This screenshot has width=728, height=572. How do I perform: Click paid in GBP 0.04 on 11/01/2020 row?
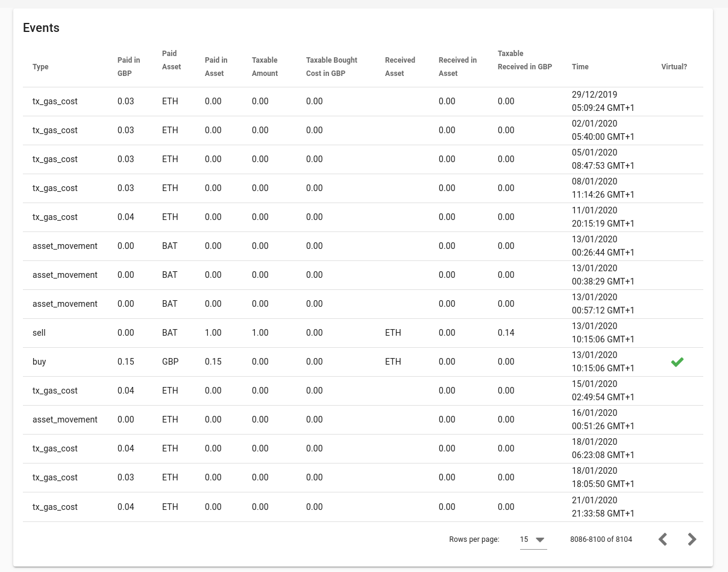pyautogui.click(x=126, y=217)
